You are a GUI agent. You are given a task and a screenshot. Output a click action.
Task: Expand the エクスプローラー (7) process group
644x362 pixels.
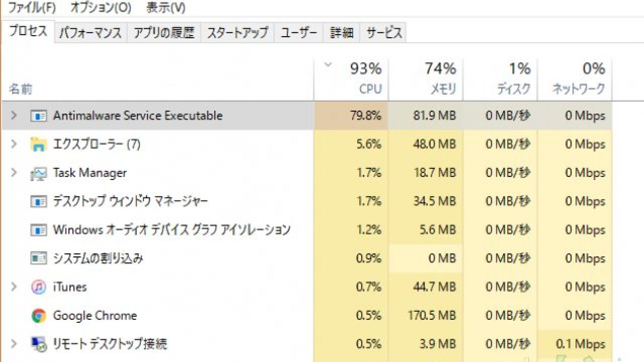(x=14, y=144)
